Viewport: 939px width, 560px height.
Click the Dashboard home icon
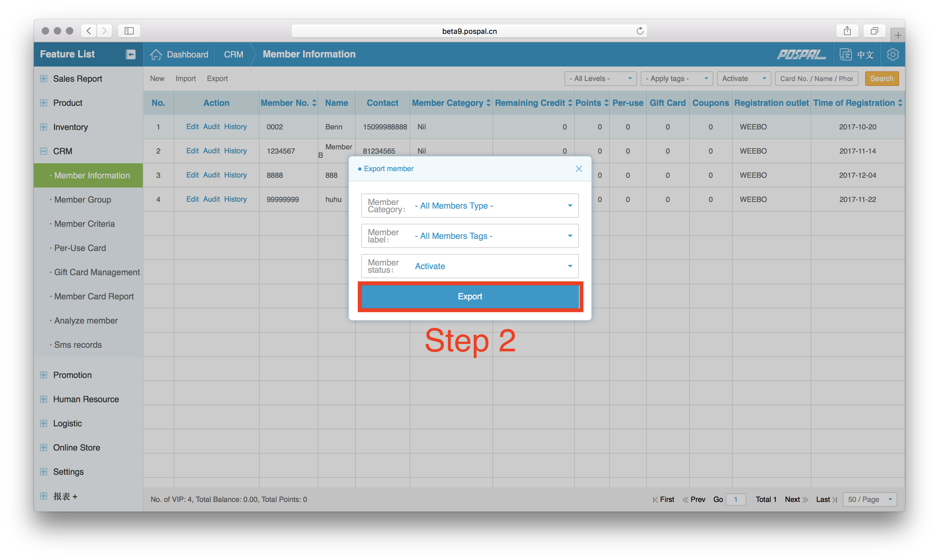click(x=156, y=54)
